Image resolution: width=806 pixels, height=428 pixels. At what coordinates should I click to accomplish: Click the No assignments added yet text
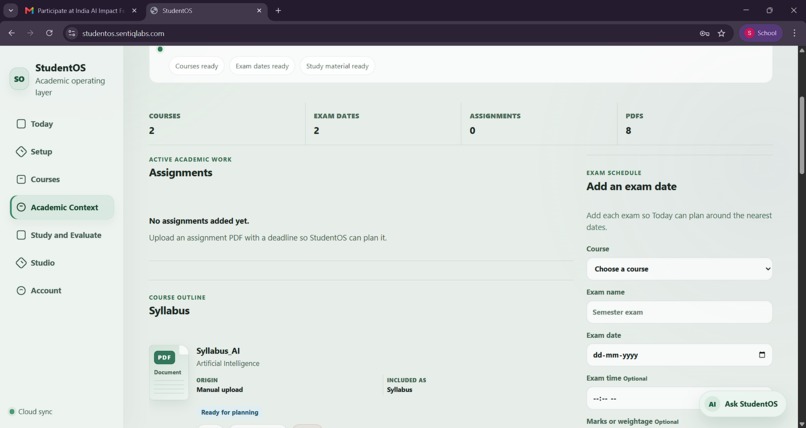[x=199, y=221]
